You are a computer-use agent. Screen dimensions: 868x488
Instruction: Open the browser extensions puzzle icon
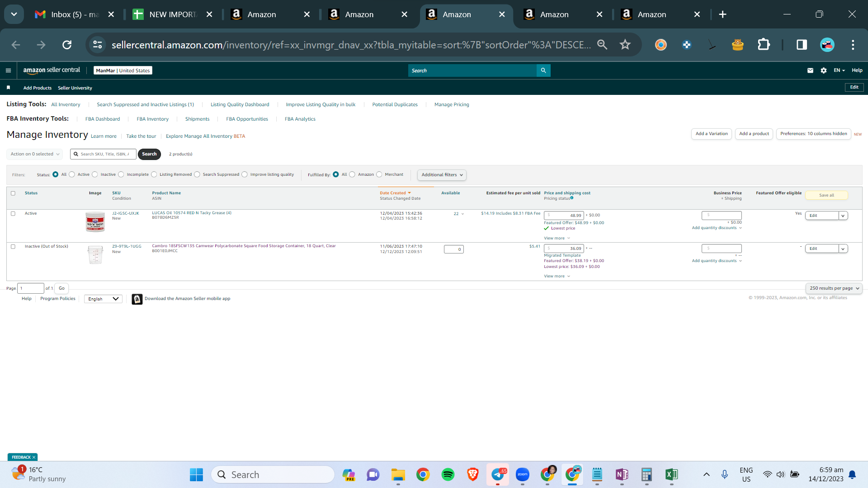point(764,45)
